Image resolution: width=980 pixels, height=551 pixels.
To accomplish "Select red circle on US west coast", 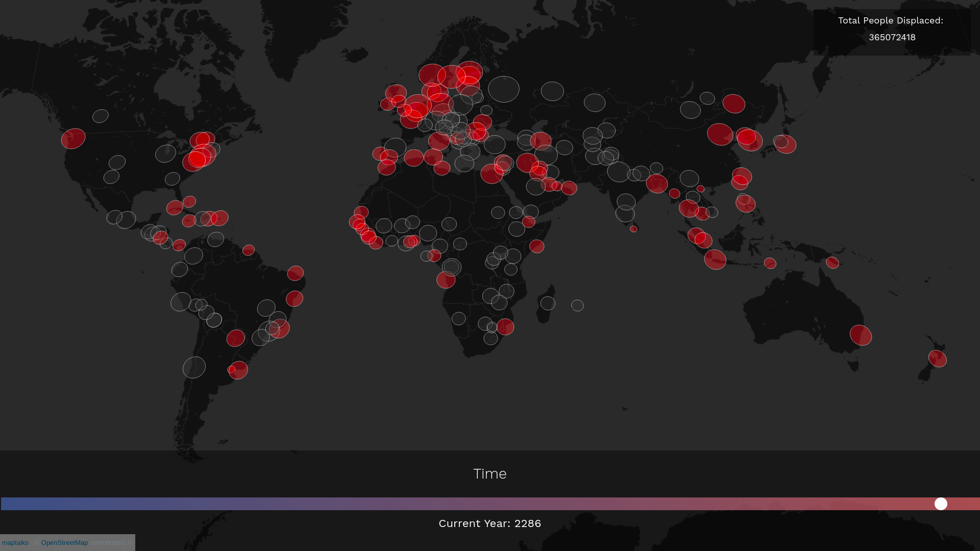I will 73,138.
